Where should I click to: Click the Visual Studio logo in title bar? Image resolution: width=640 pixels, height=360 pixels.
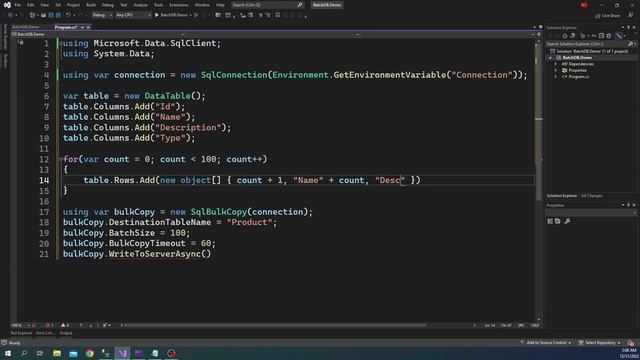[7, 5]
